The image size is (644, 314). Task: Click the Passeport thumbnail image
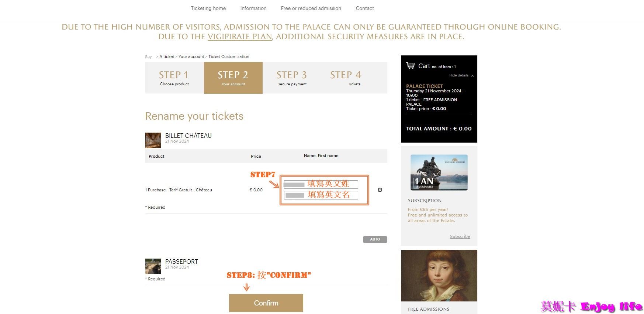coord(153,266)
